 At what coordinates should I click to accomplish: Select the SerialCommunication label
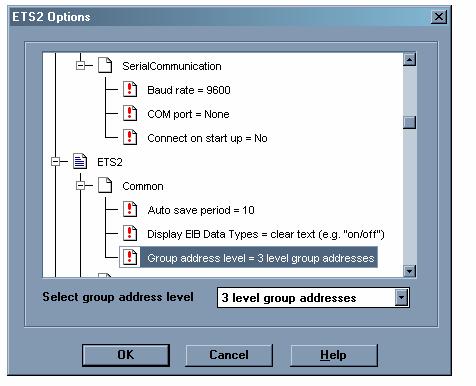tap(172, 66)
